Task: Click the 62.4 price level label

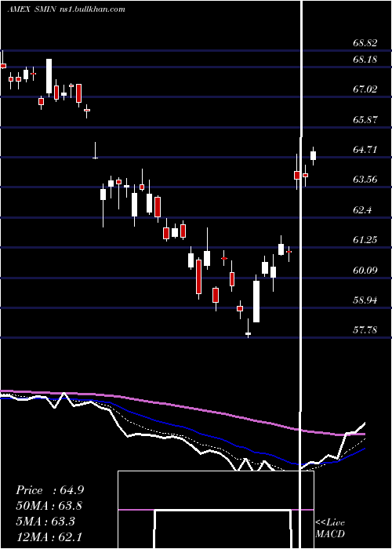Action: (x=363, y=209)
